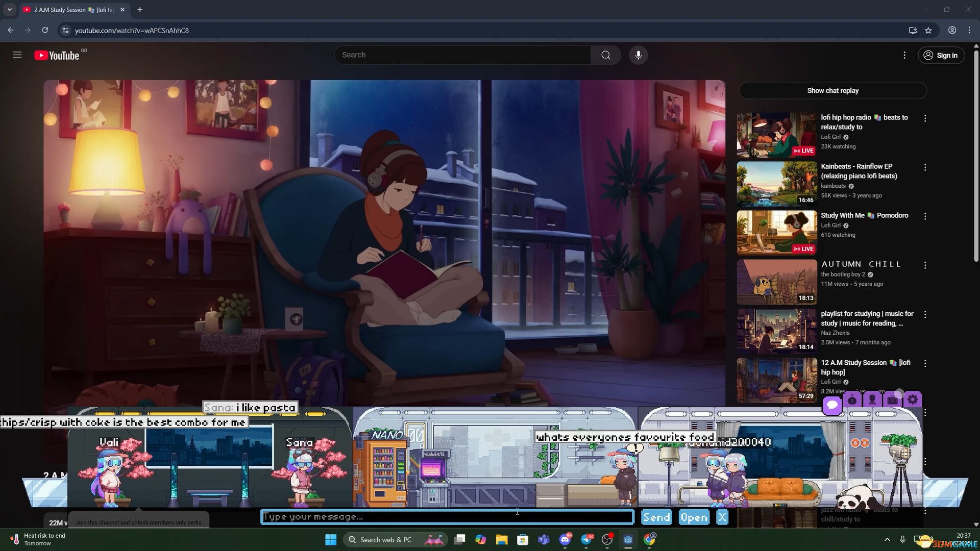Viewport: 980px width, 551px height.
Task: Open Microsoft Copilot from the taskbar
Action: 480,539
